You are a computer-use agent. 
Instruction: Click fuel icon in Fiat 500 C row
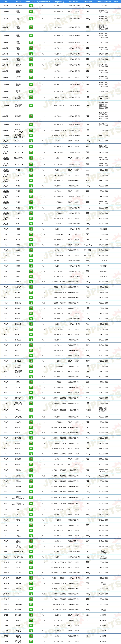tap(31, 240)
